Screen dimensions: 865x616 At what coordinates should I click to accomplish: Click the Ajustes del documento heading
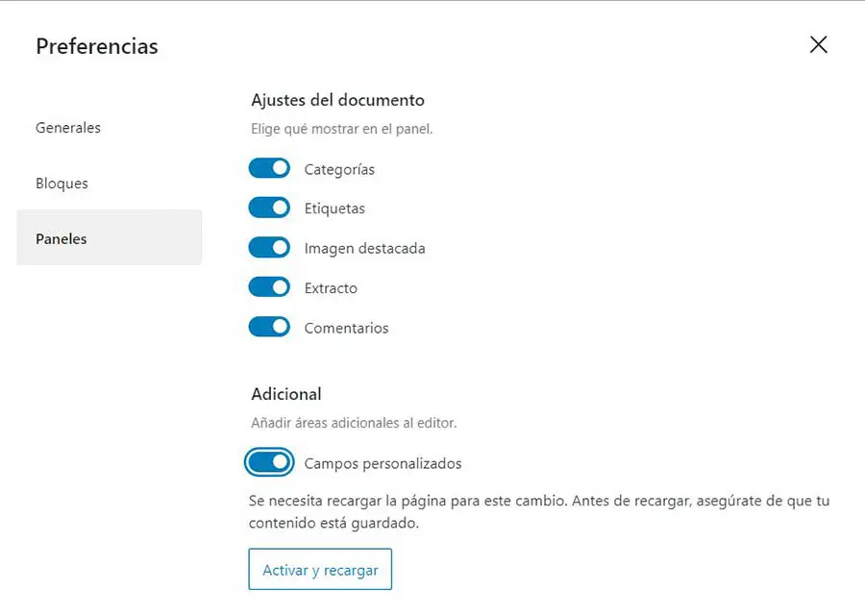click(x=337, y=100)
